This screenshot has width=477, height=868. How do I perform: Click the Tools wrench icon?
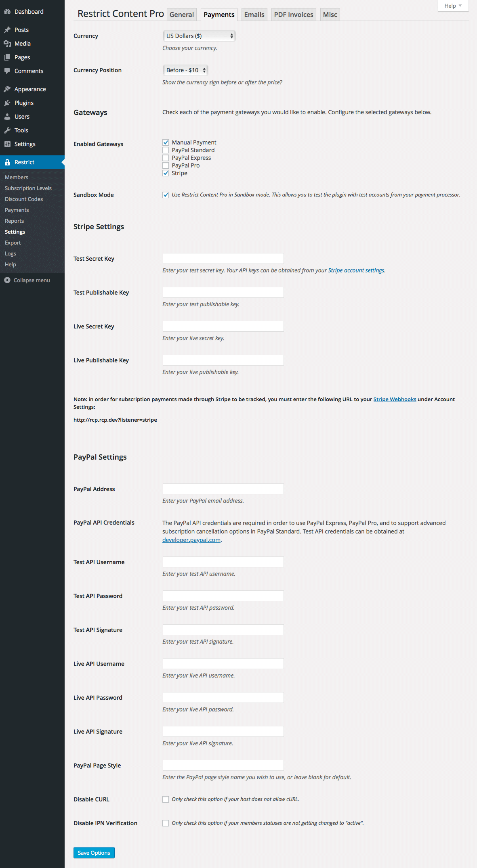(7, 130)
